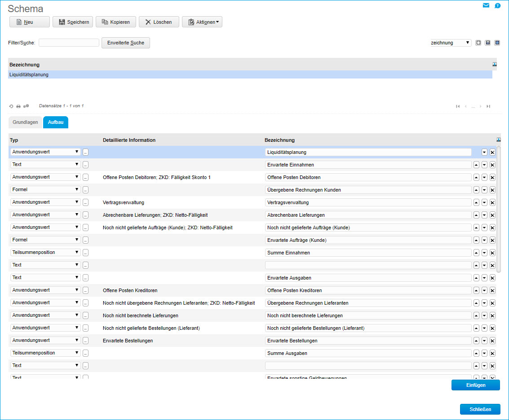Viewport: 509px width, 420px height.
Task: Open the mail envelope icon
Action: click(x=486, y=6)
